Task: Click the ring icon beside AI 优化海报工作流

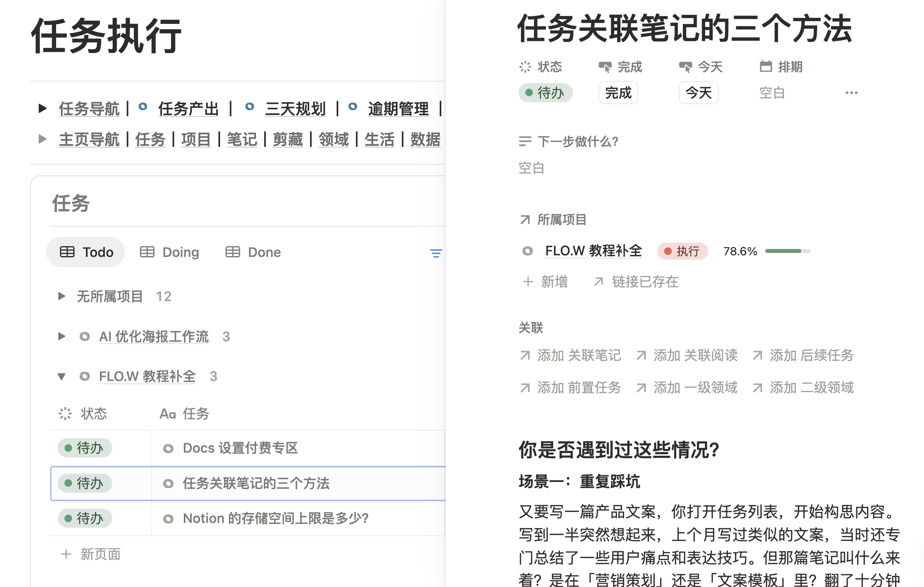Action: pos(84,336)
